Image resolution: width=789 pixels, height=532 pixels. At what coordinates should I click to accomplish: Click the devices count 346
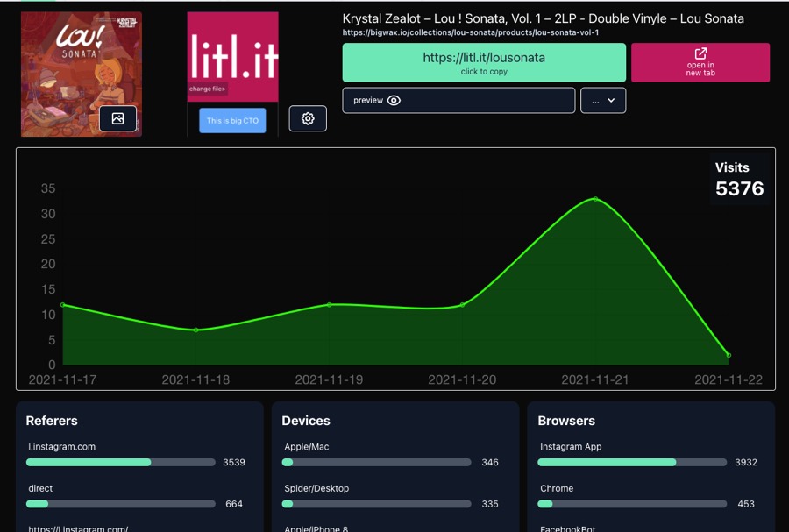(490, 462)
